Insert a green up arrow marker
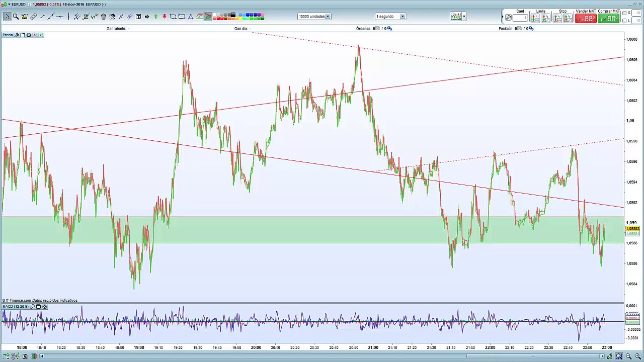Viewport: 644px width, 362px height. click(155, 17)
